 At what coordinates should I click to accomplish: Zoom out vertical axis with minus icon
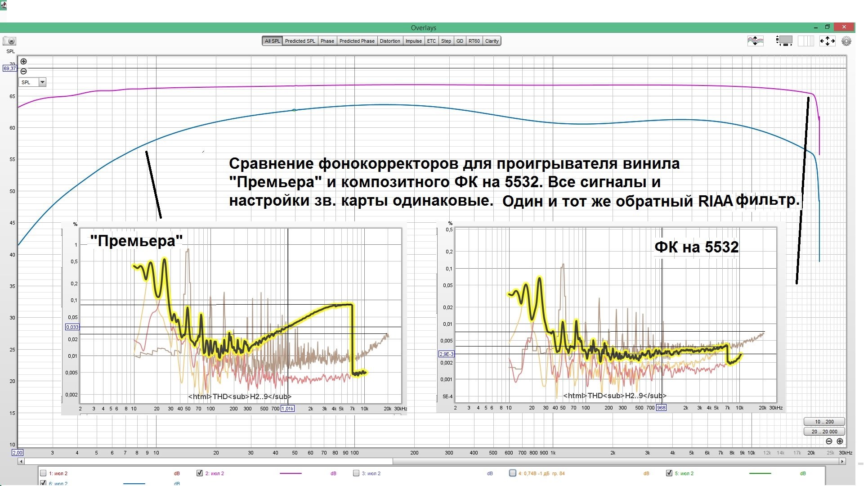click(23, 71)
